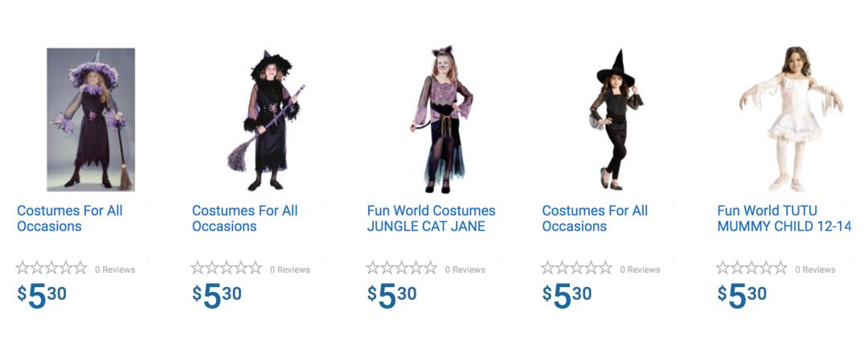Screen dimensions: 868x337
Task: Open first Costumes For All Occasions link
Action: click(x=70, y=218)
